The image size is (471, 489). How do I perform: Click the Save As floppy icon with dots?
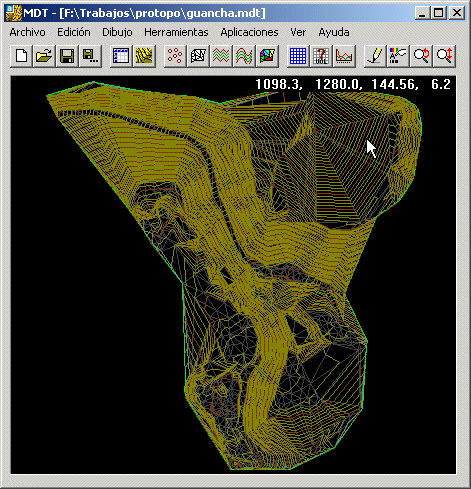pos(90,56)
